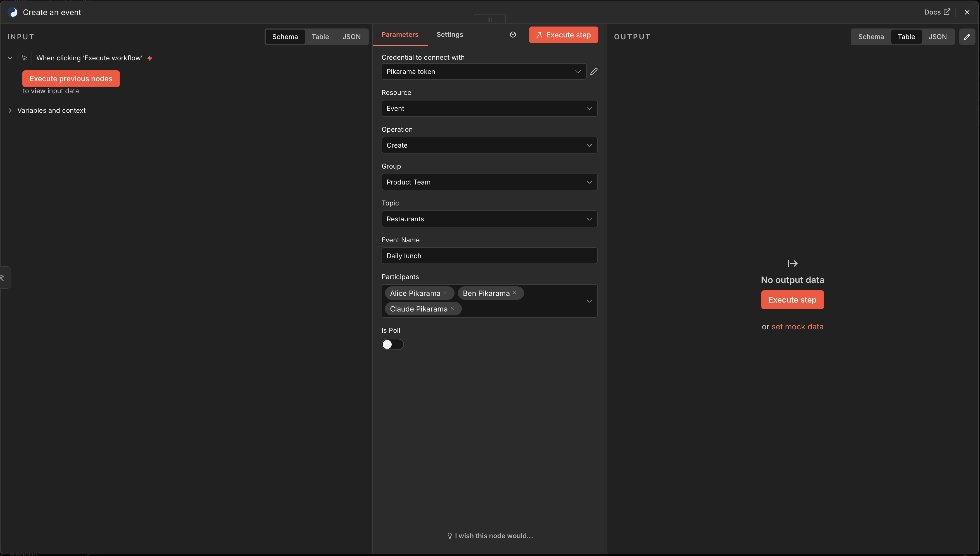Open the Credential to connect with dropdown

pos(484,71)
